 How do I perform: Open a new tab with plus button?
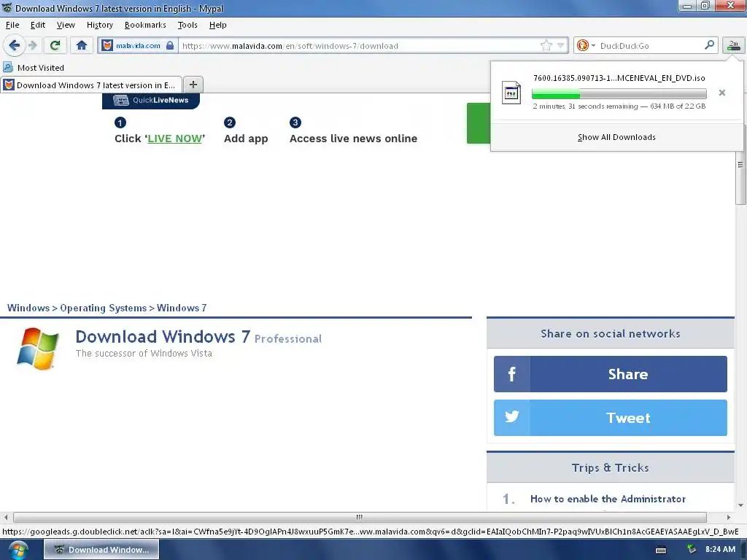point(193,85)
